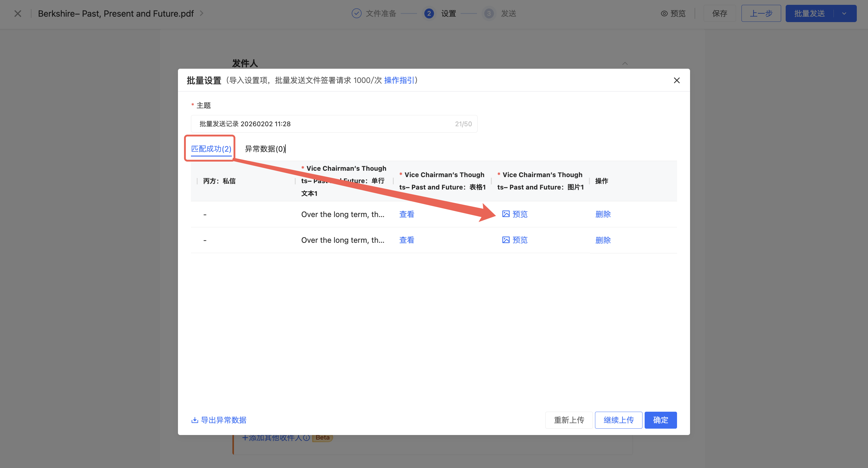Collapse the sender section chevron
This screenshot has width=868, height=468.
(625, 63)
